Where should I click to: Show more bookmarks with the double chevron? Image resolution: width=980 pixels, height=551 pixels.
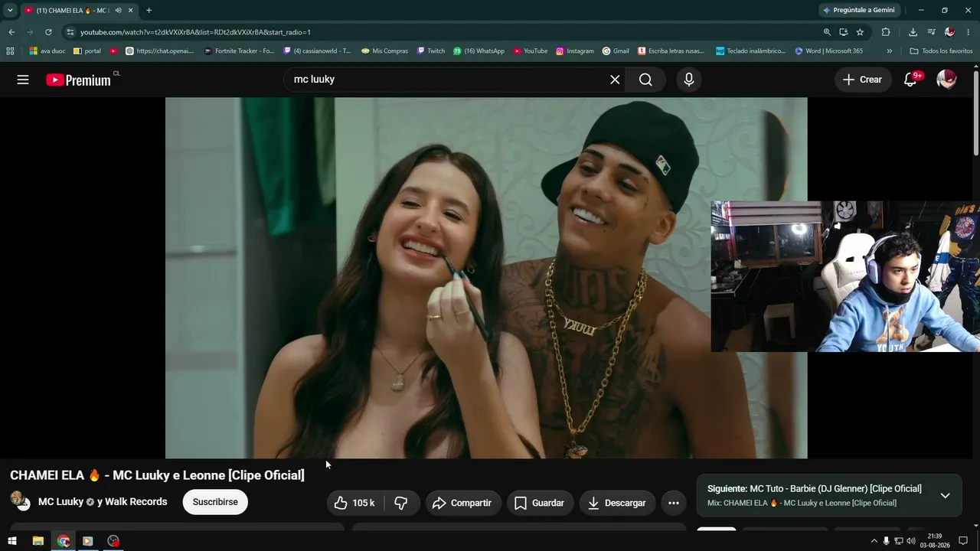pos(890,51)
